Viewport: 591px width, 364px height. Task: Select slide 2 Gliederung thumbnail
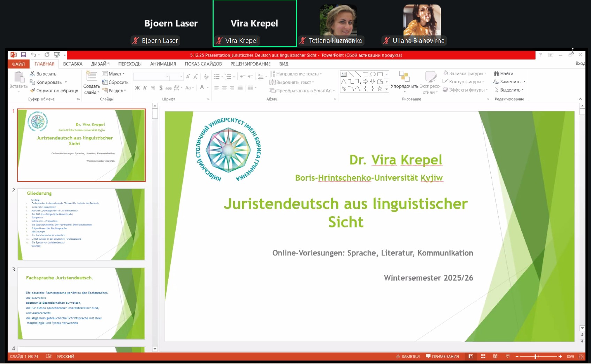coord(81,224)
